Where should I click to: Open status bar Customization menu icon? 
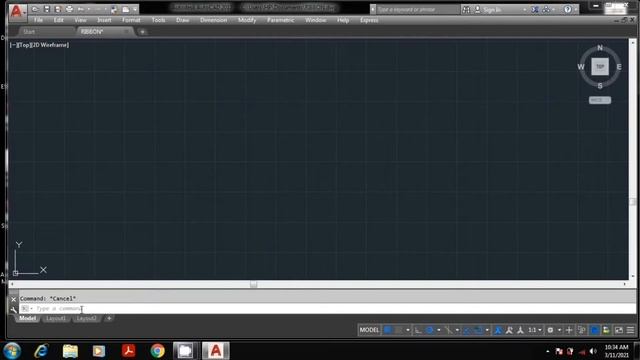pos(631,330)
